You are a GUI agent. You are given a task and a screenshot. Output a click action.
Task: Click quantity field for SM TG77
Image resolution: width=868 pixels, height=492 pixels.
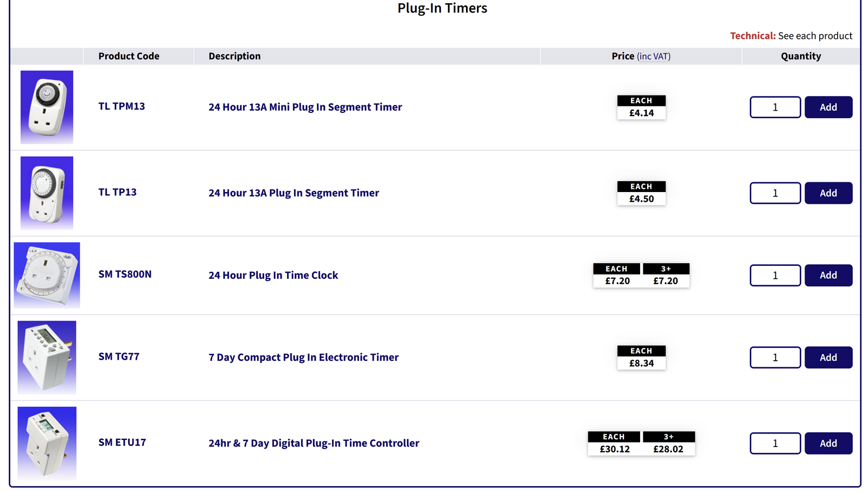775,357
